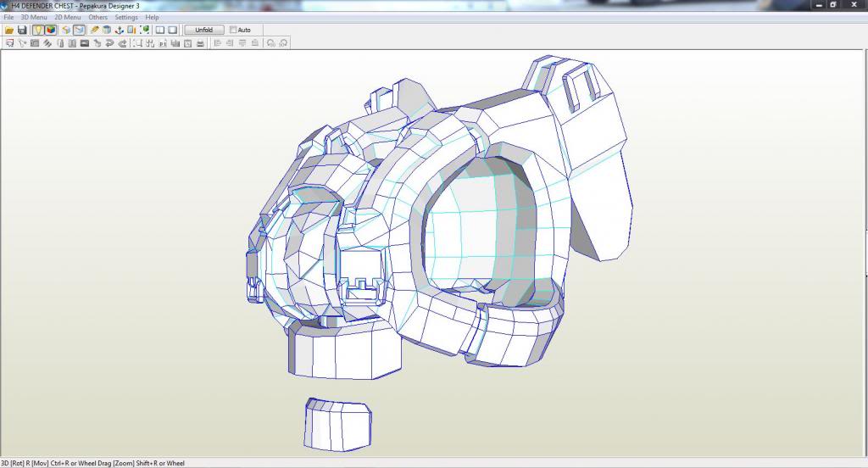
Task: Click the anchor icon in toolbar
Action: [x=119, y=30]
